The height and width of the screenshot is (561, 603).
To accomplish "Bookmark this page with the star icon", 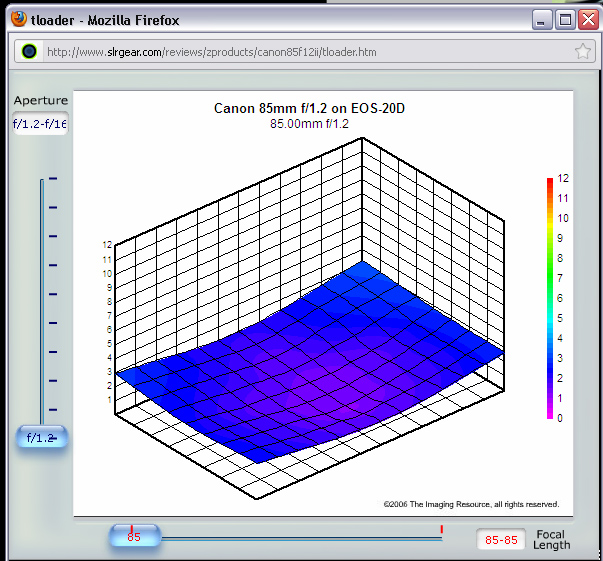I will coord(582,51).
